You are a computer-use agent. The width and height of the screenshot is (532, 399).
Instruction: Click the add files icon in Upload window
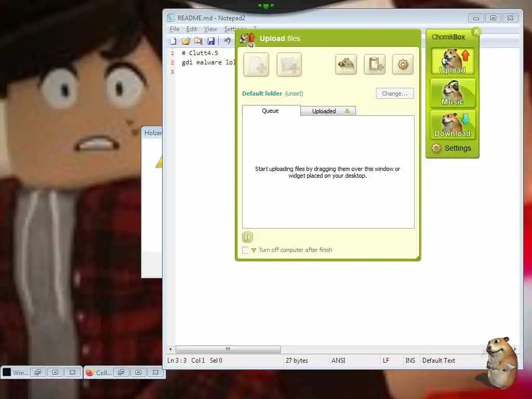(x=256, y=64)
